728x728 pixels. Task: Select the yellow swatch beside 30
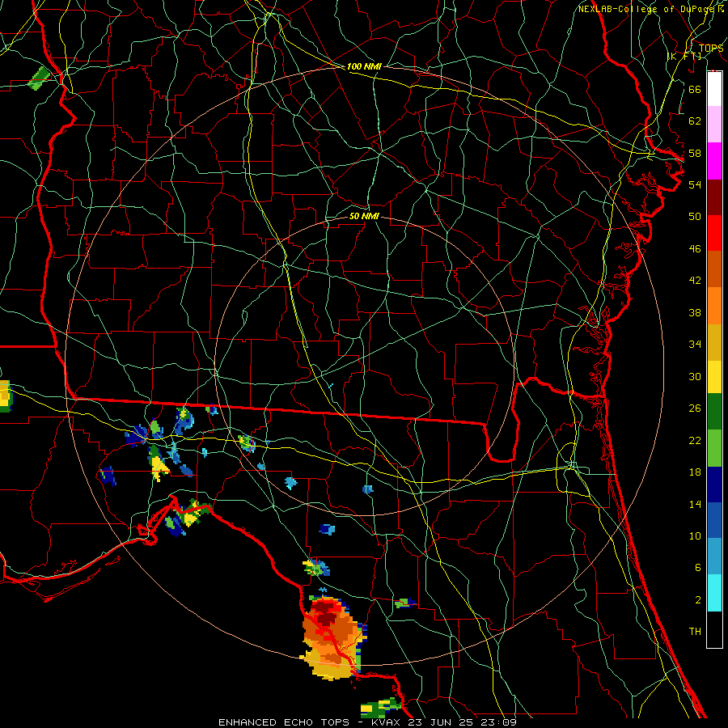coord(714,377)
